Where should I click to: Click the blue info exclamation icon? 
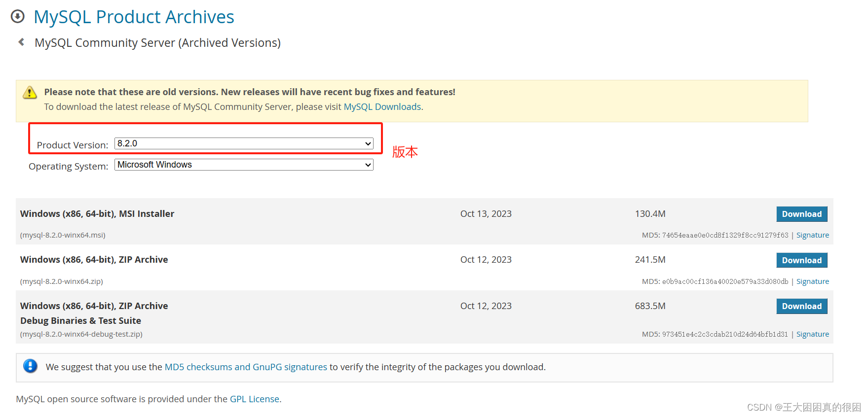click(x=30, y=366)
